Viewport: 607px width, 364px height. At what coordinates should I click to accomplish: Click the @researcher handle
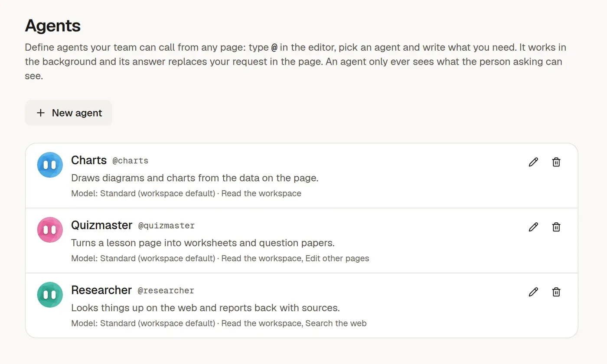coord(166,291)
